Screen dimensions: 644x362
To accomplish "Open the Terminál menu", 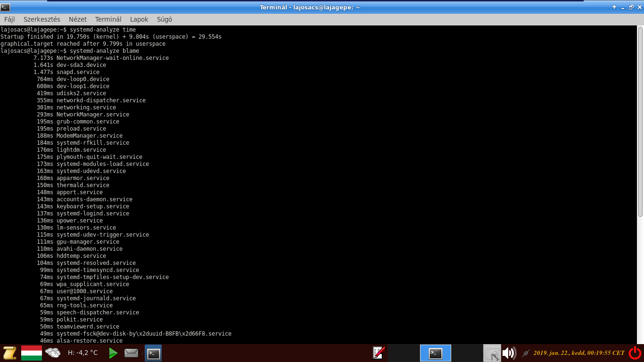I will pyautogui.click(x=108, y=19).
